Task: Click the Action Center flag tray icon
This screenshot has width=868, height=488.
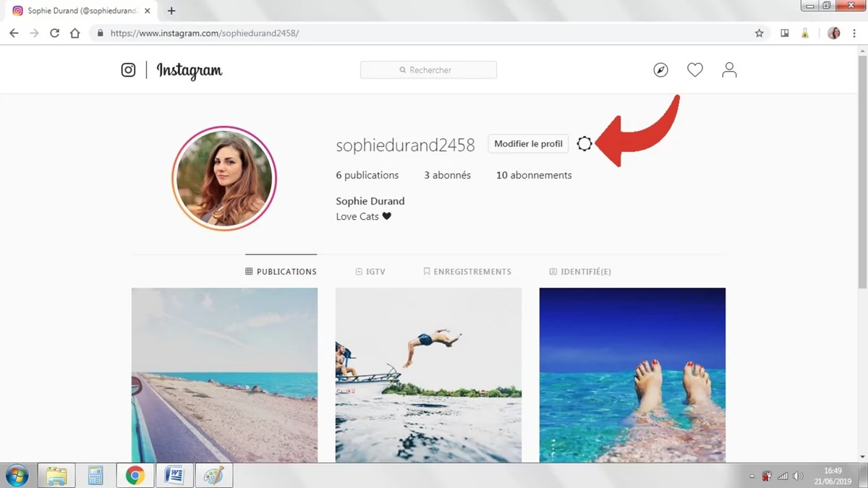Action: click(x=767, y=476)
